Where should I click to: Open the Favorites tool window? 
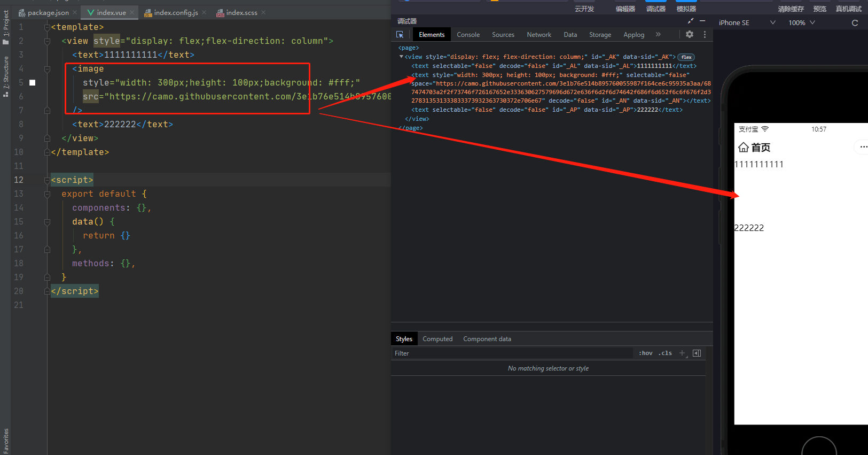[x=5, y=441]
